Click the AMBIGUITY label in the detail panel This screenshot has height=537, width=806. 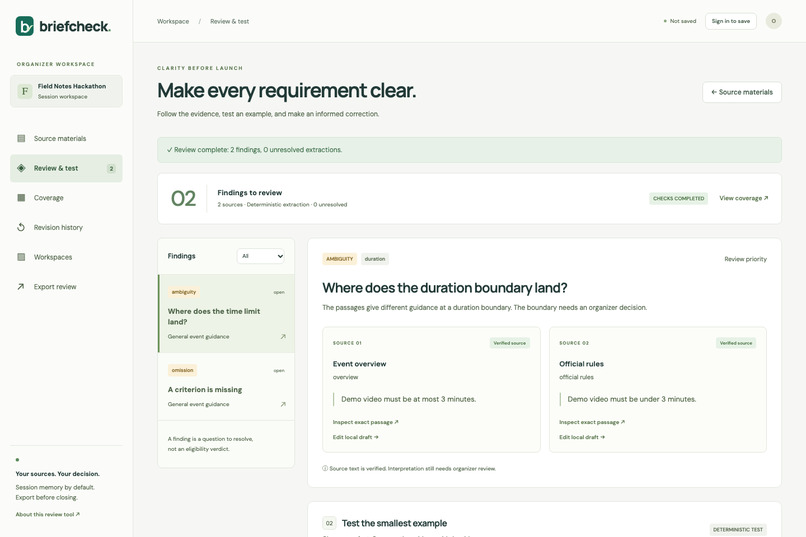(340, 259)
